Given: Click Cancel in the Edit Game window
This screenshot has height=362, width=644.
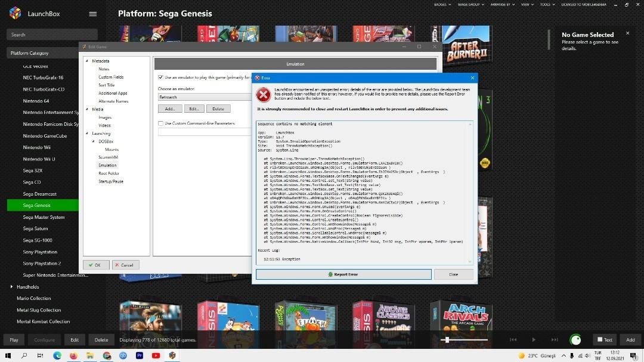Looking at the screenshot, I should point(125,265).
